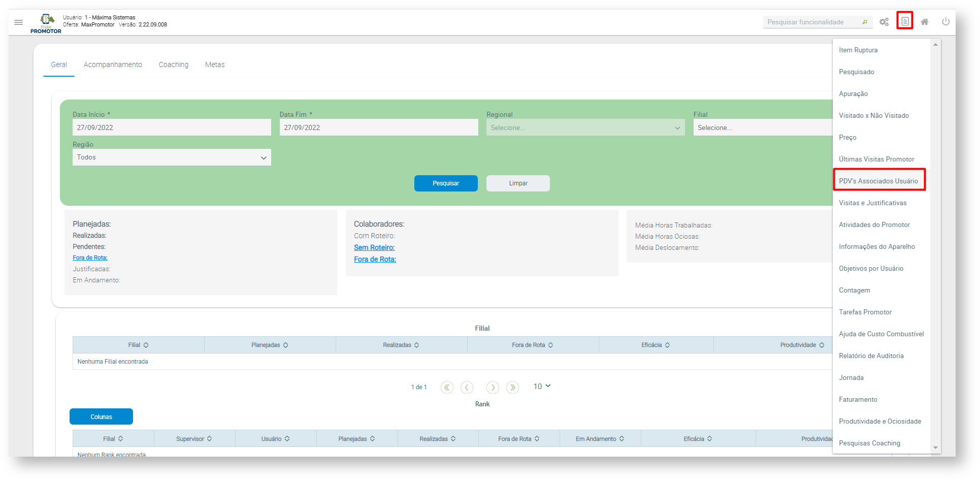Switch to the Geral tab
The width and height of the screenshot is (980, 481).
tap(59, 65)
